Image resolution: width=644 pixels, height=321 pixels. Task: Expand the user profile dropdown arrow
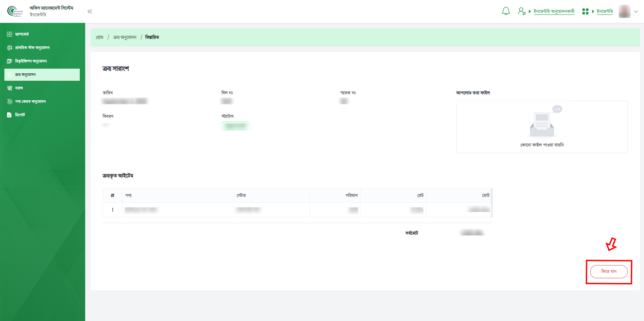636,11
